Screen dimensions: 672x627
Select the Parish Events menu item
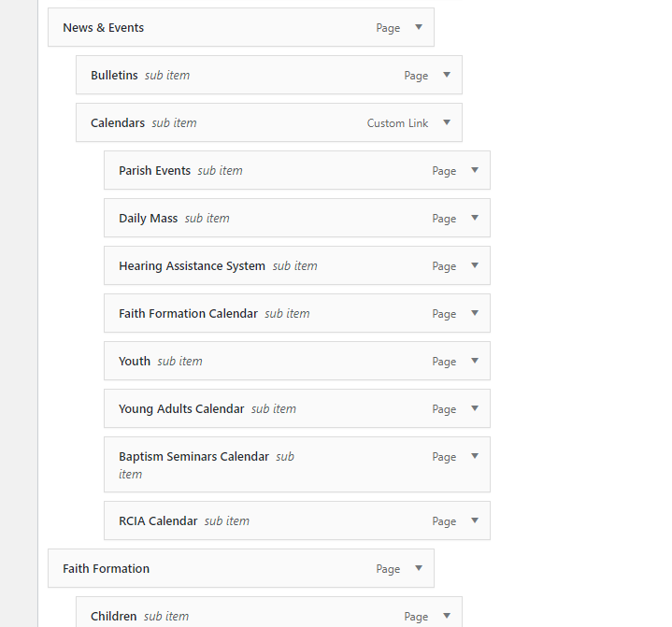154,171
